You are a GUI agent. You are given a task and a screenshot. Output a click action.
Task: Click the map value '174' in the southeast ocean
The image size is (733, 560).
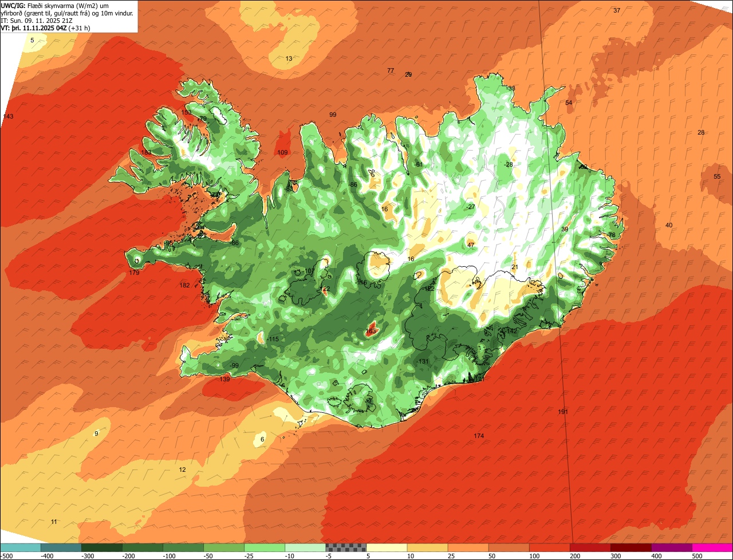[479, 436]
